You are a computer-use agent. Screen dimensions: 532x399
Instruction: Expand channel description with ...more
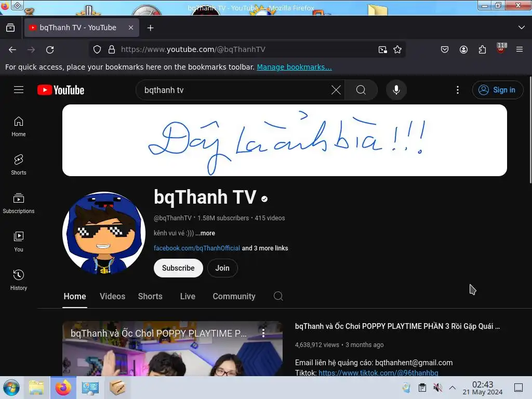point(205,233)
